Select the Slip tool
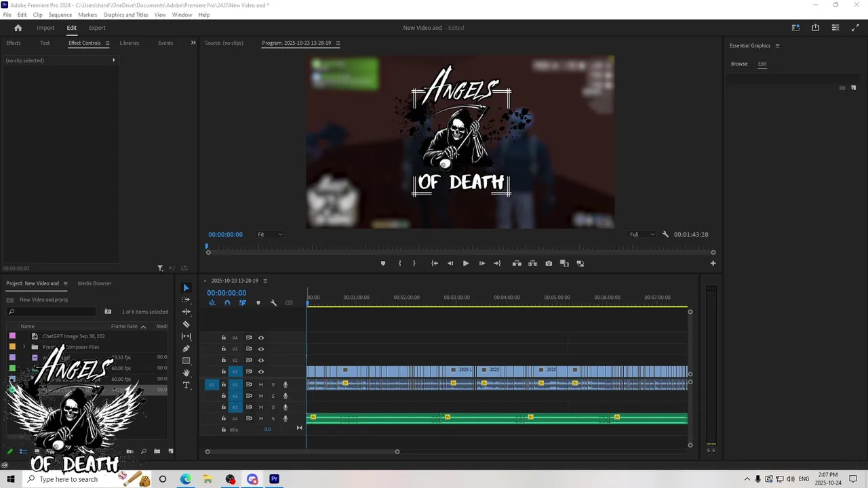Viewport: 868px width, 488px height. tap(186, 336)
